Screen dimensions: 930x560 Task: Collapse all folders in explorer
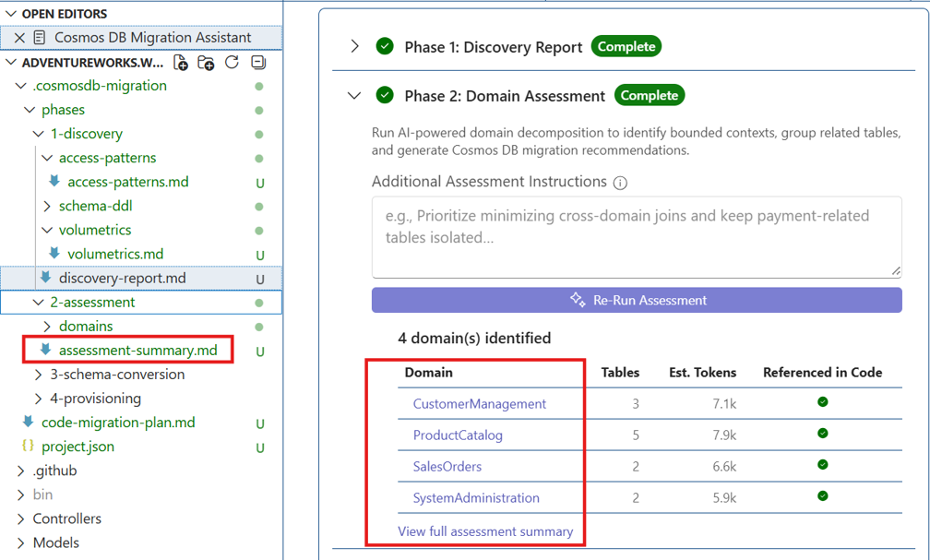point(258,63)
